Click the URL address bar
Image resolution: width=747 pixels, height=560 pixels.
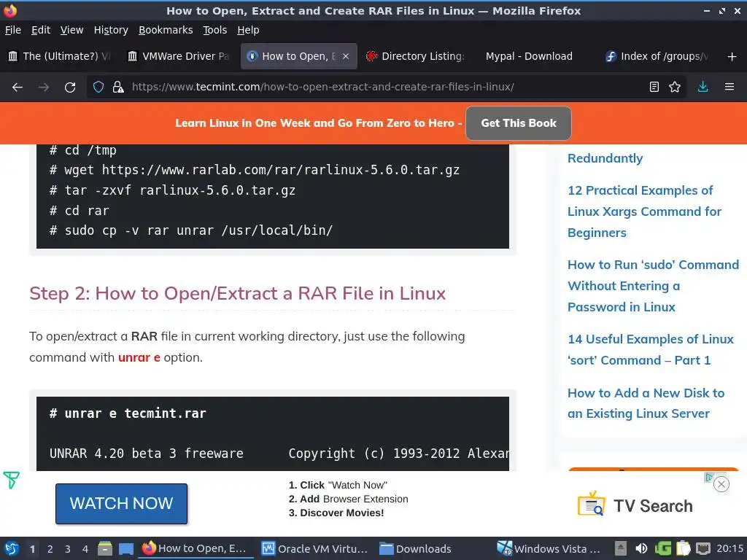(386, 87)
